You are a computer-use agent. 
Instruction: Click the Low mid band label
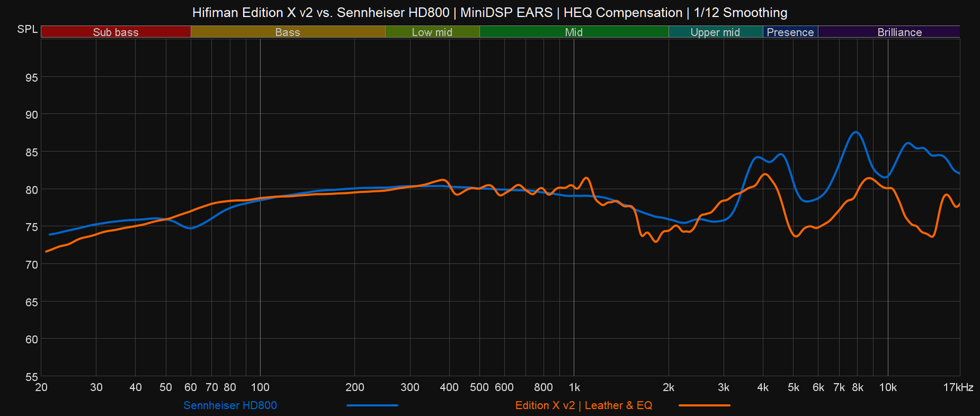432,32
